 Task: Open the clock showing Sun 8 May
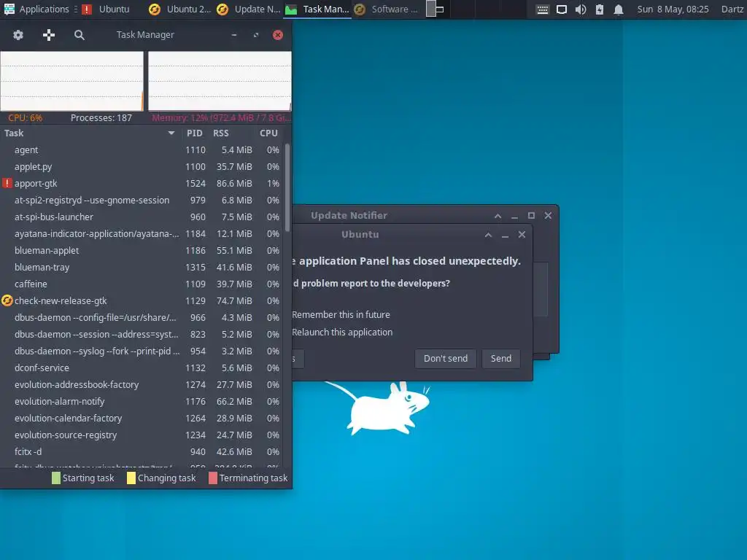[x=673, y=9]
